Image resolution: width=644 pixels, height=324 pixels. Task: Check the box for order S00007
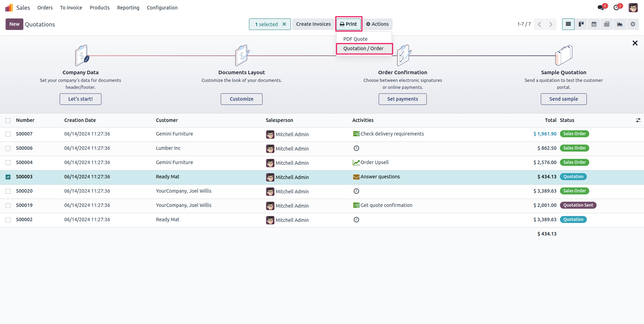8,134
